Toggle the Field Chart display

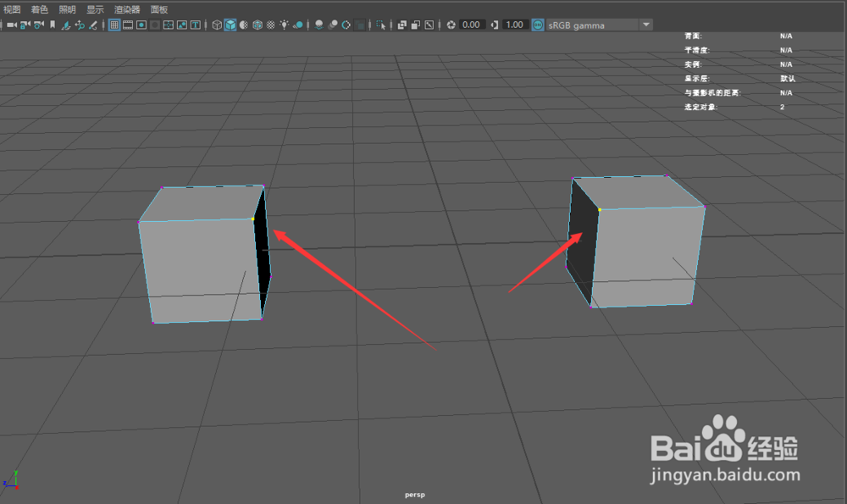click(x=169, y=25)
